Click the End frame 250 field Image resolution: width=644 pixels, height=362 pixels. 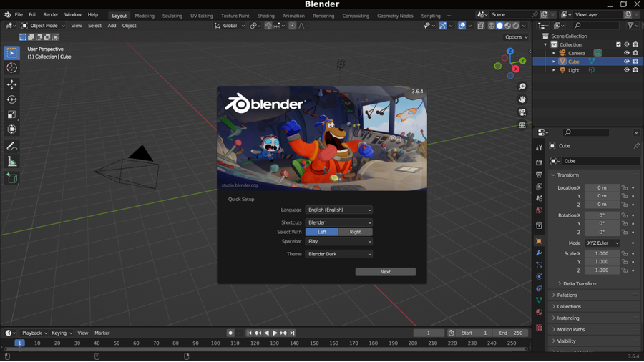(512, 333)
